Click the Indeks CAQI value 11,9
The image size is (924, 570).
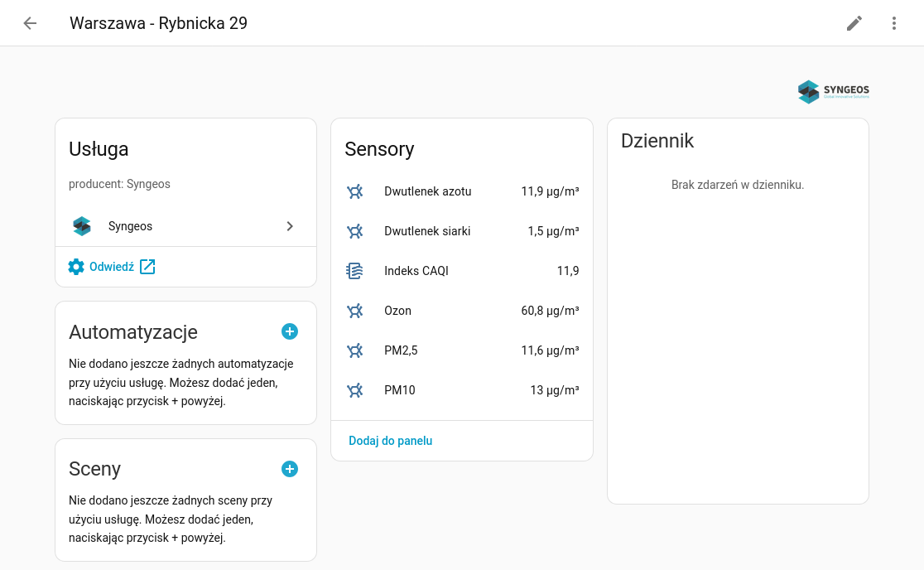[567, 271]
